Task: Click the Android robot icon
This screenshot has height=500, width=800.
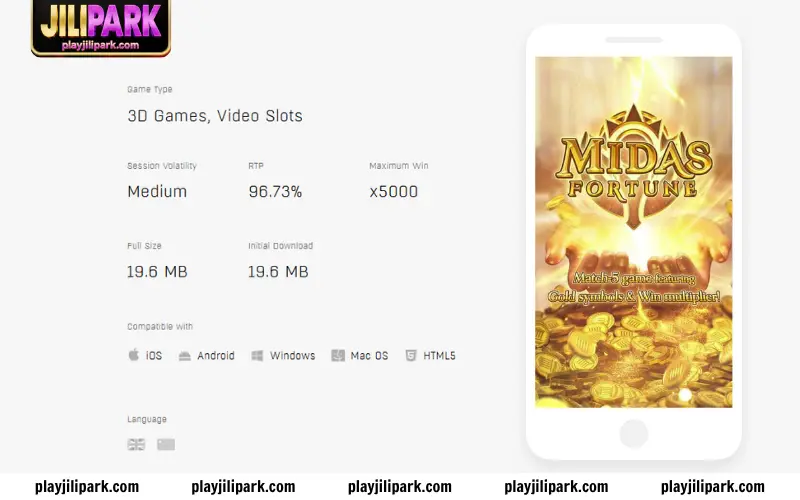Action: pyautogui.click(x=184, y=356)
